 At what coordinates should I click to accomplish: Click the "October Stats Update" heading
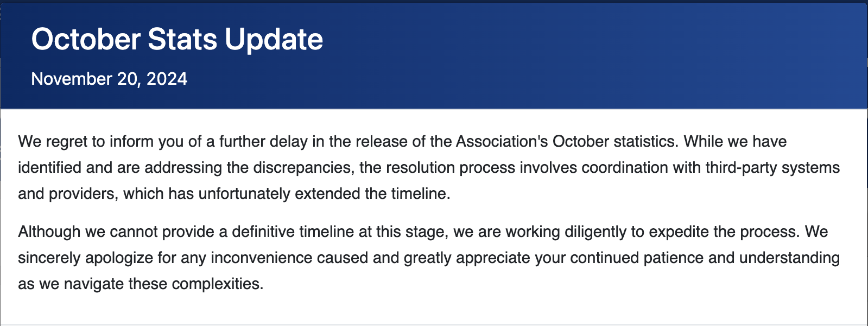click(x=177, y=40)
